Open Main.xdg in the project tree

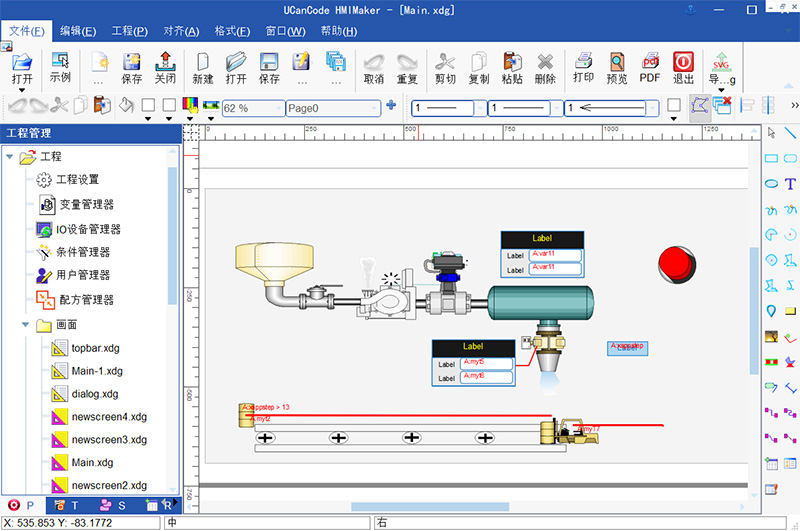point(92,463)
